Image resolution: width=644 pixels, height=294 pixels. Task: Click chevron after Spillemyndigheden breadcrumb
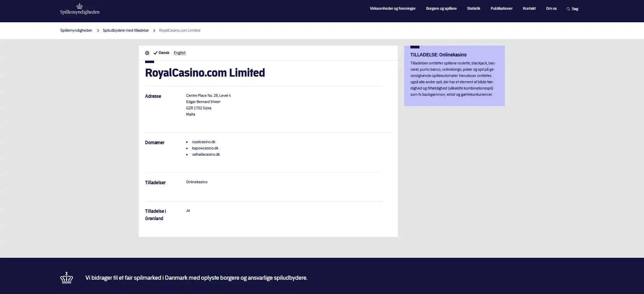[x=98, y=31]
